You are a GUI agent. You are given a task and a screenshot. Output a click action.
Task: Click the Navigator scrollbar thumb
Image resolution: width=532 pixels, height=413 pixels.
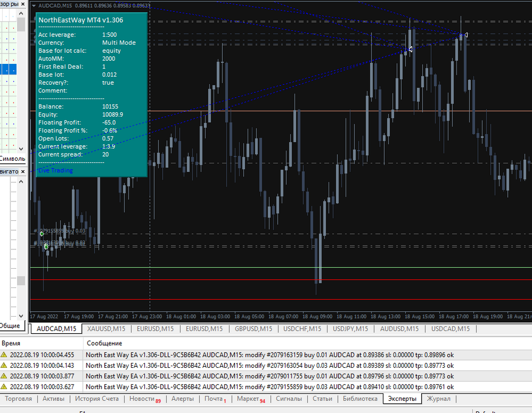pos(21,280)
